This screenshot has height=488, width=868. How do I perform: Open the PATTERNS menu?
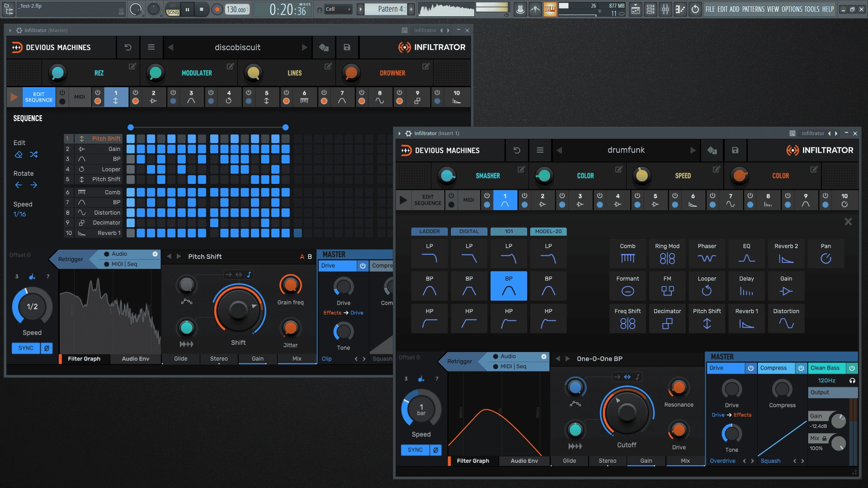coord(753,9)
